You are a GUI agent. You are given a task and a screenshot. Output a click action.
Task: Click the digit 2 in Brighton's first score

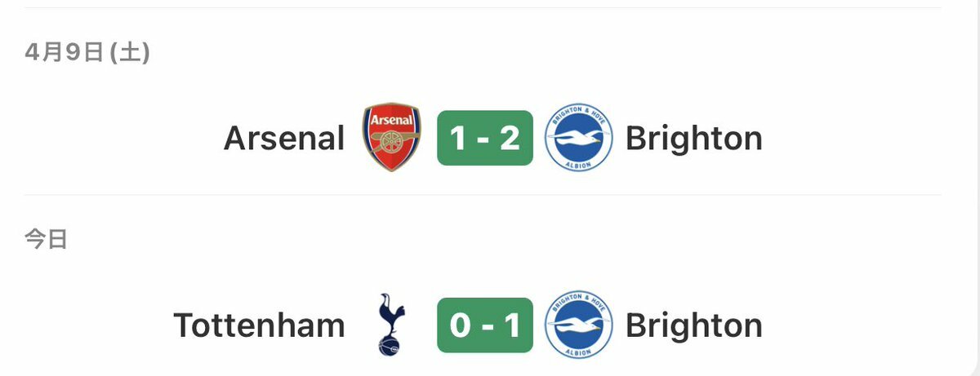(510, 139)
